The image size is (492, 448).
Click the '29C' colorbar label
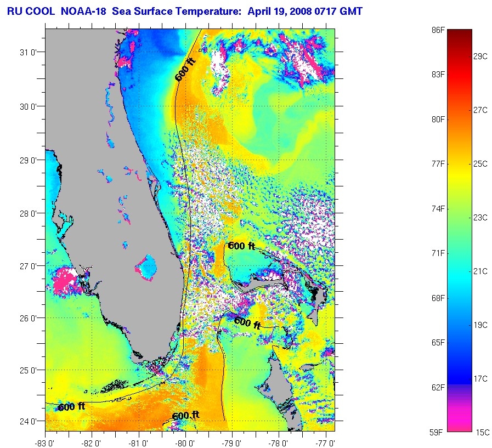480,56
